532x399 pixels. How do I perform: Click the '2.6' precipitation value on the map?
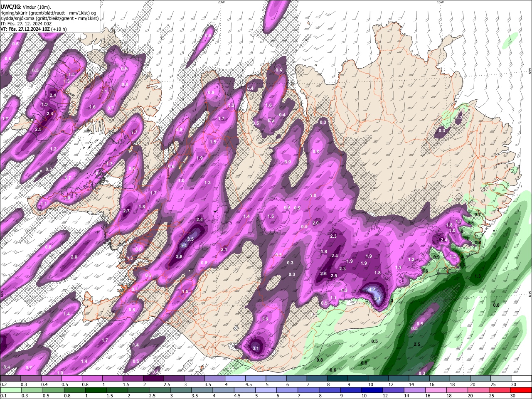(x=323, y=273)
